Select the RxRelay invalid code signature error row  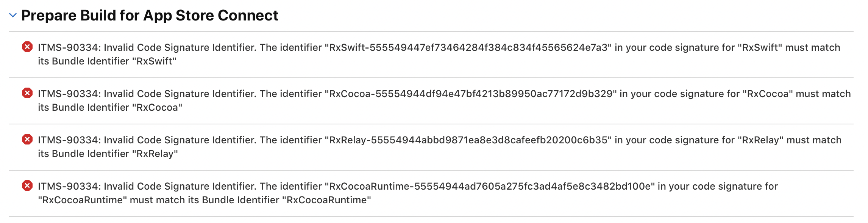point(431,147)
